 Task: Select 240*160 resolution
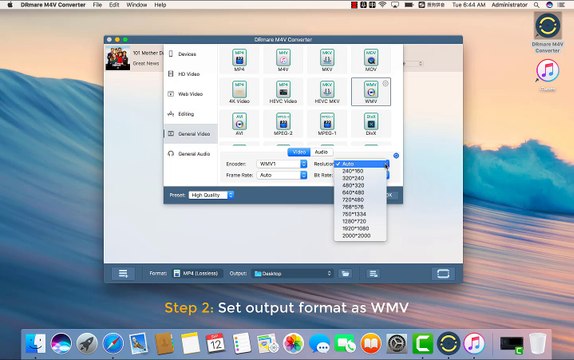360,171
